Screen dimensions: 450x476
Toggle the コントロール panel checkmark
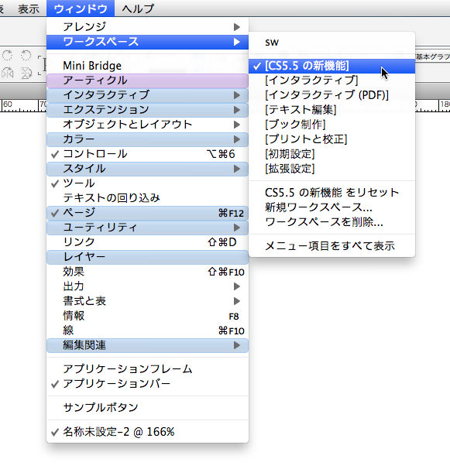coord(147,154)
